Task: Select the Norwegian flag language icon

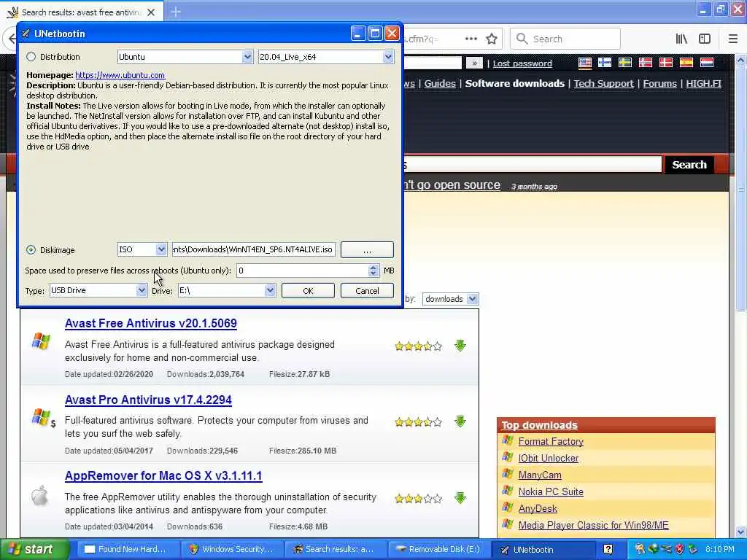Action: 646,63
